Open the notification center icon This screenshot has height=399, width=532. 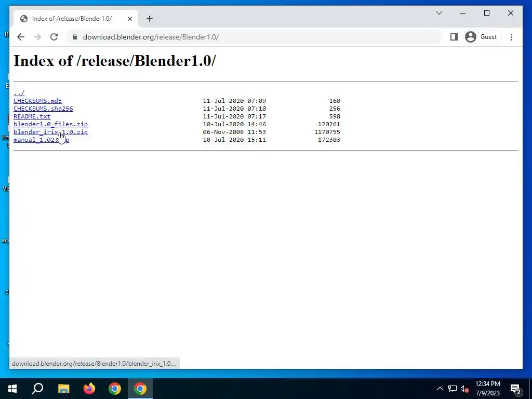(516, 389)
